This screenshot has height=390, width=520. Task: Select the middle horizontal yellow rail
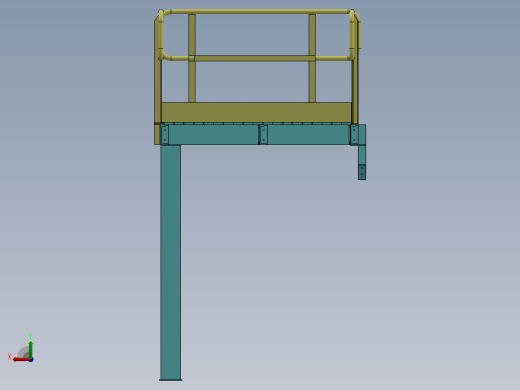click(x=255, y=58)
